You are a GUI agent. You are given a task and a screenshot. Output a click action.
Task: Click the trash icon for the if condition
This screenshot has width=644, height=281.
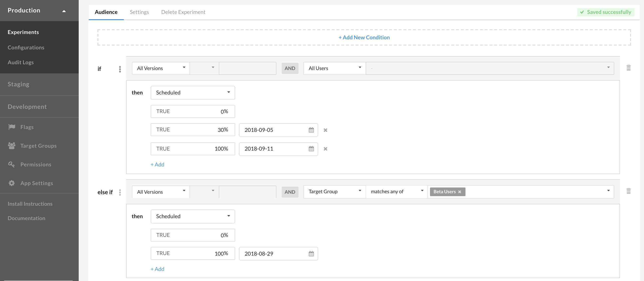click(x=628, y=68)
